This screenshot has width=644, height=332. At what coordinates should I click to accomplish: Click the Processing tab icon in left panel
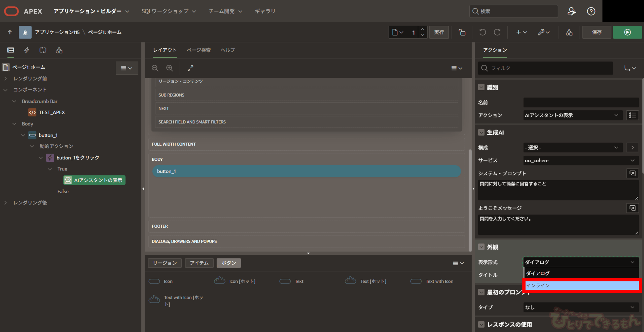click(x=43, y=50)
